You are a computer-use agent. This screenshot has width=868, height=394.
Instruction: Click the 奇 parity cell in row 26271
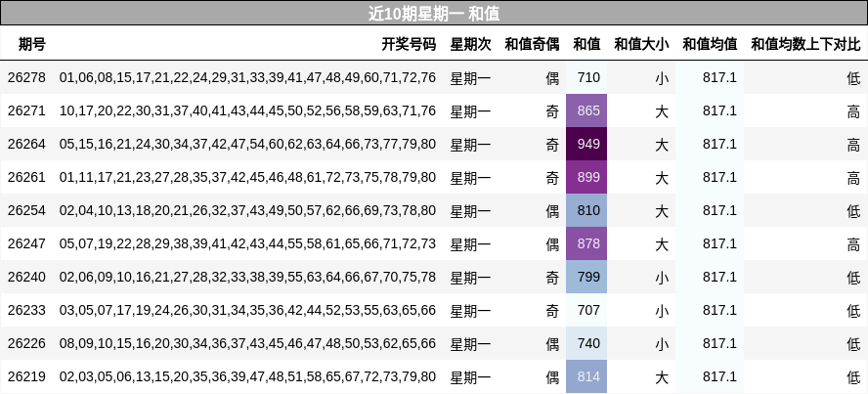[552, 111]
